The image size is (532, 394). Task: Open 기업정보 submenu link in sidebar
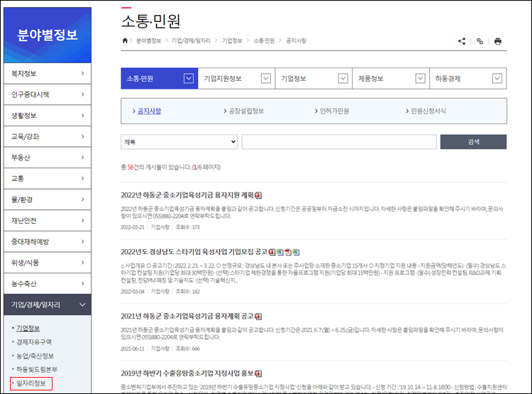point(28,329)
